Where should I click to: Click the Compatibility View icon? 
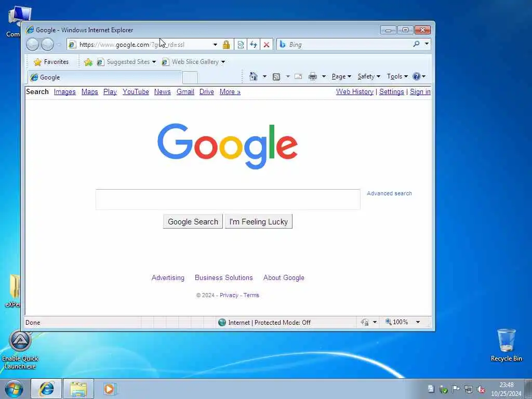(241, 45)
